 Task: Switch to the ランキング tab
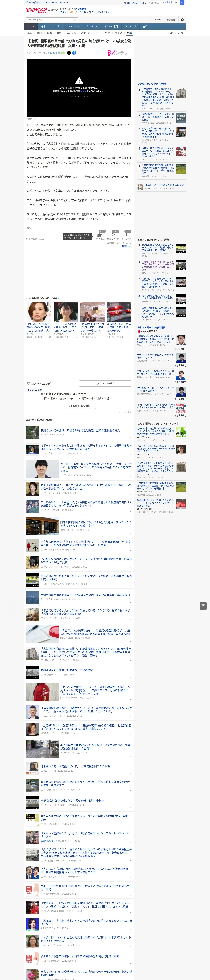[x=130, y=27]
